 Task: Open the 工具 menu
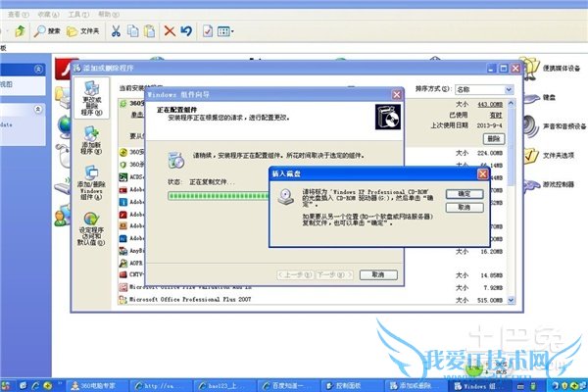click(x=78, y=15)
